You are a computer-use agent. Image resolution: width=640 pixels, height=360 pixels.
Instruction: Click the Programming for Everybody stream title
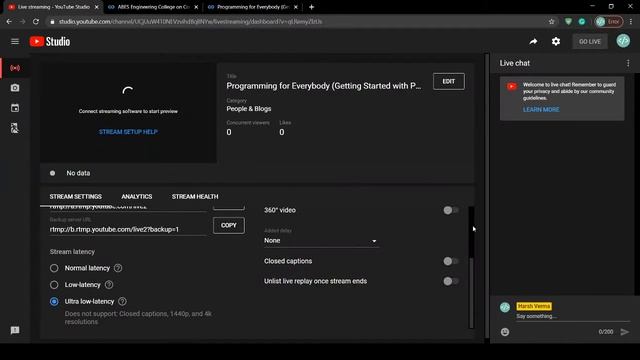pos(324,86)
